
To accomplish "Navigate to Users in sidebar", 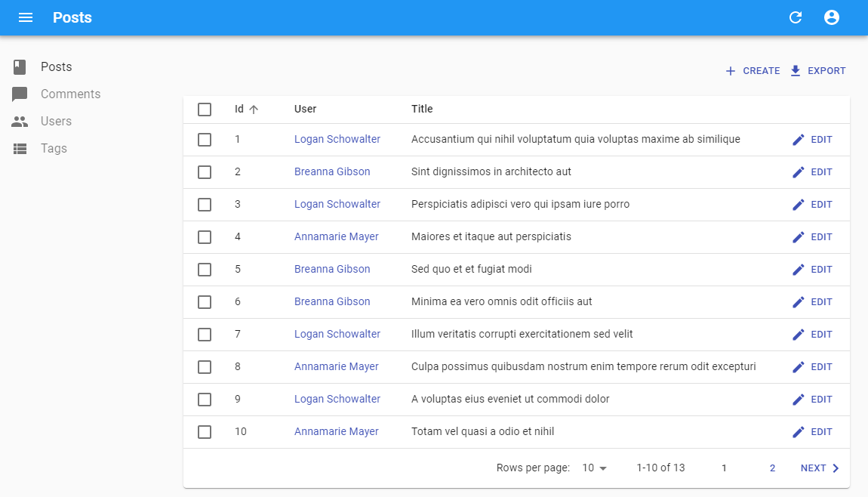I will coord(56,122).
